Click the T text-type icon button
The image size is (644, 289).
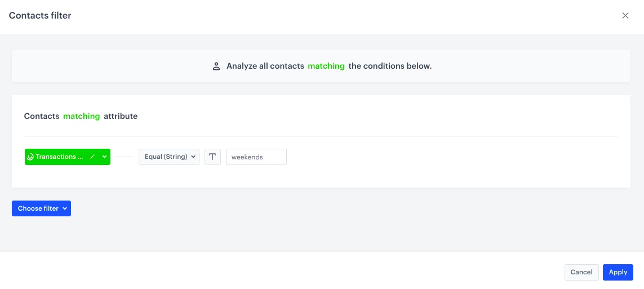tap(212, 157)
